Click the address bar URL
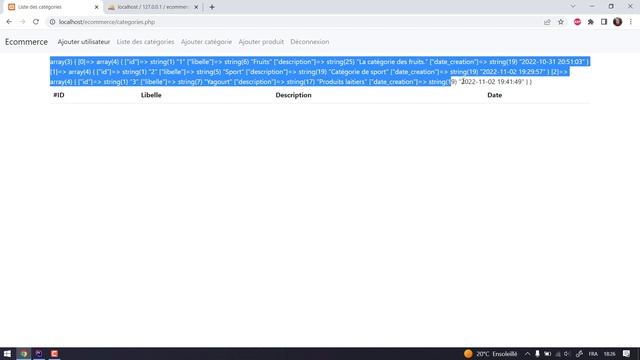This screenshot has width=640, height=360. (107, 22)
